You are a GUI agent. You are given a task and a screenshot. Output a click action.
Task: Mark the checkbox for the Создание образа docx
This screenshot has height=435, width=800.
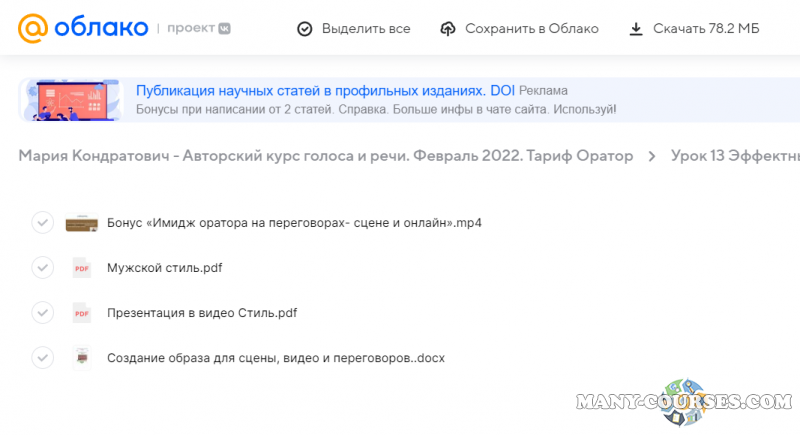pos(42,357)
